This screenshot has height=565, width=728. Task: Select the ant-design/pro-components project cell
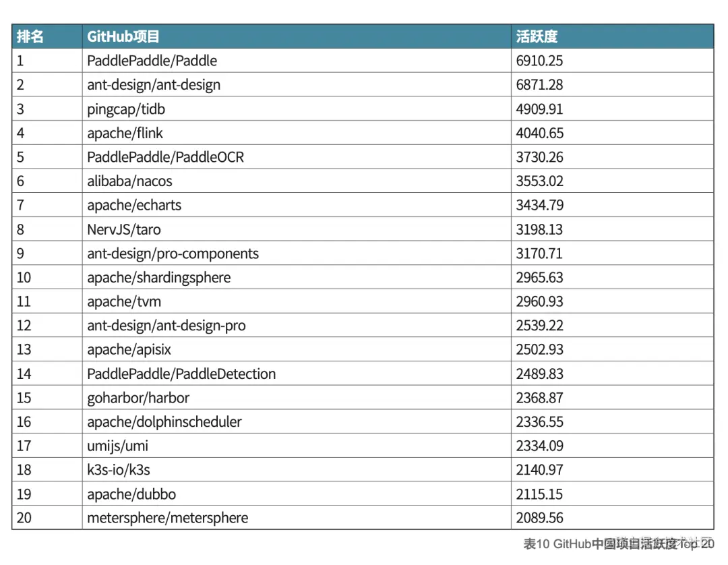point(297,253)
